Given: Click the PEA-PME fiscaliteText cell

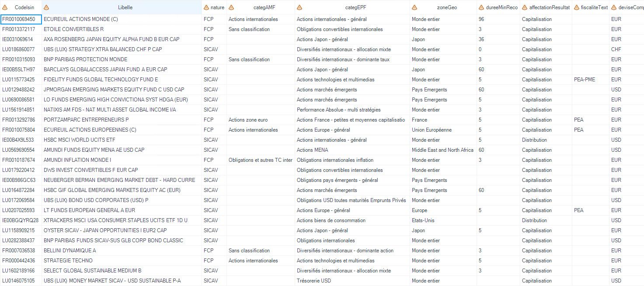Looking at the screenshot, I should click(590, 80).
